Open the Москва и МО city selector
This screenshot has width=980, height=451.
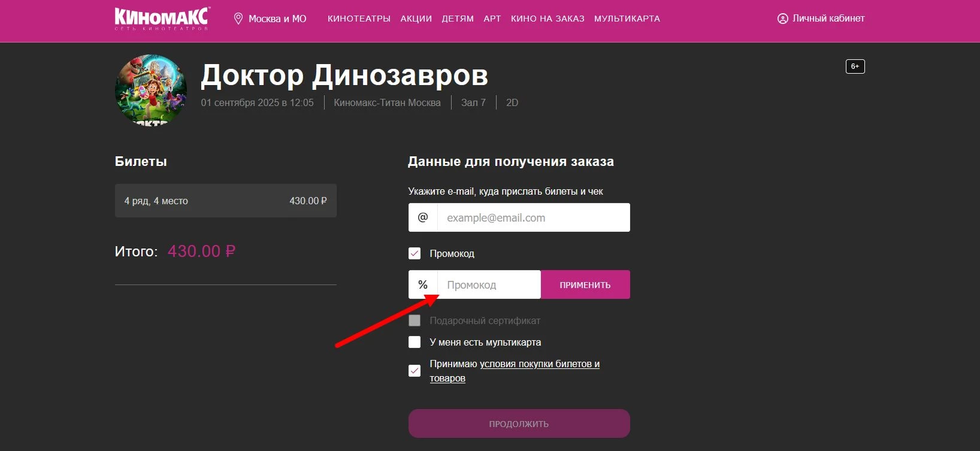click(277, 19)
